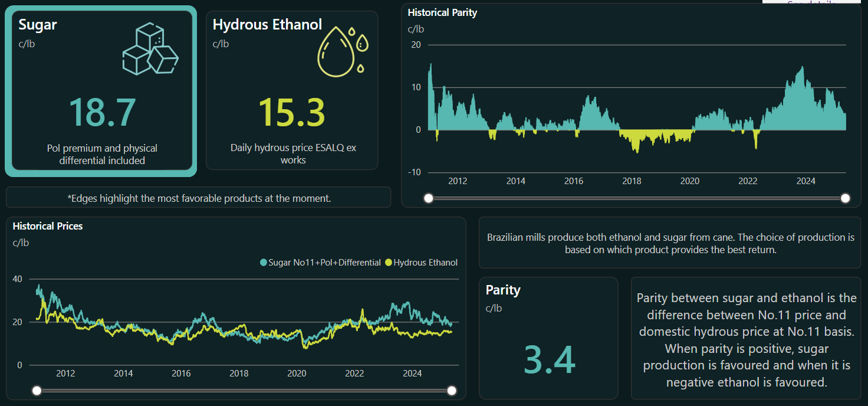
Task: Click the c/lb unit label under Historical Parity
Action: click(416, 29)
